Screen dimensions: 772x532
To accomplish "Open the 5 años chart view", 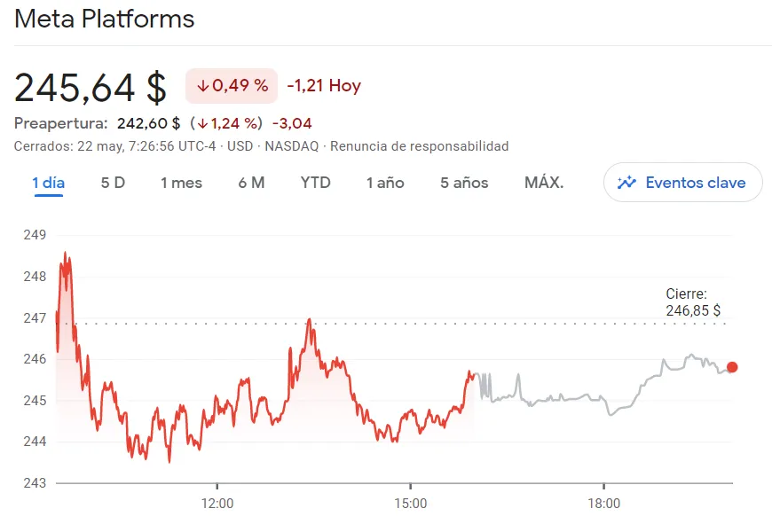I will (x=464, y=183).
